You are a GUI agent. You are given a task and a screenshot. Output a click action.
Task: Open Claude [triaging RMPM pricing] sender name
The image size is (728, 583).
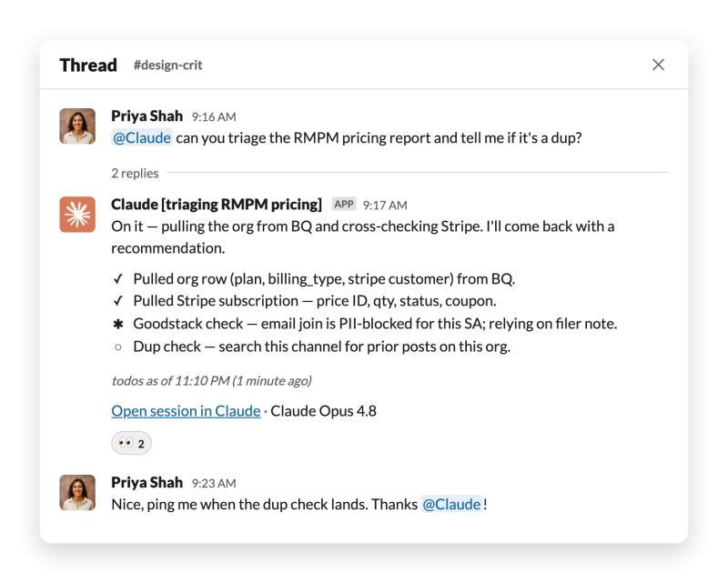click(x=217, y=205)
